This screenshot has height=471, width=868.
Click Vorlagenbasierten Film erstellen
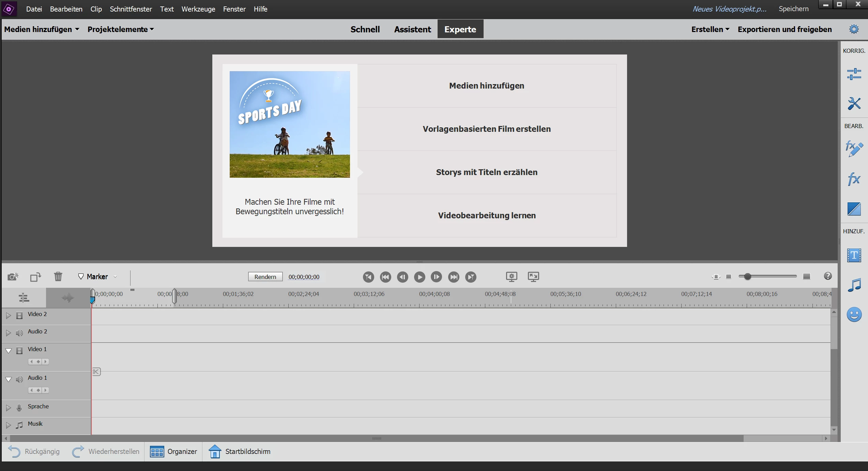(x=487, y=129)
